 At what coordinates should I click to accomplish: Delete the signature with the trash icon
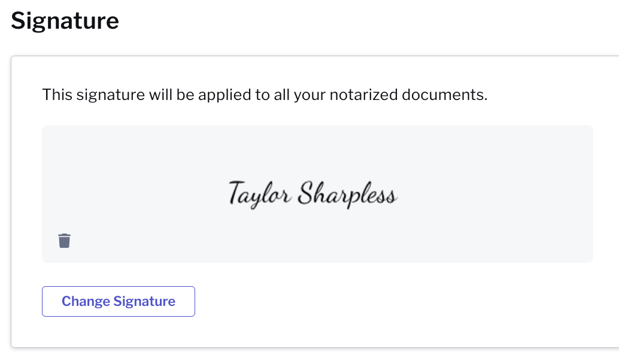[x=64, y=241]
